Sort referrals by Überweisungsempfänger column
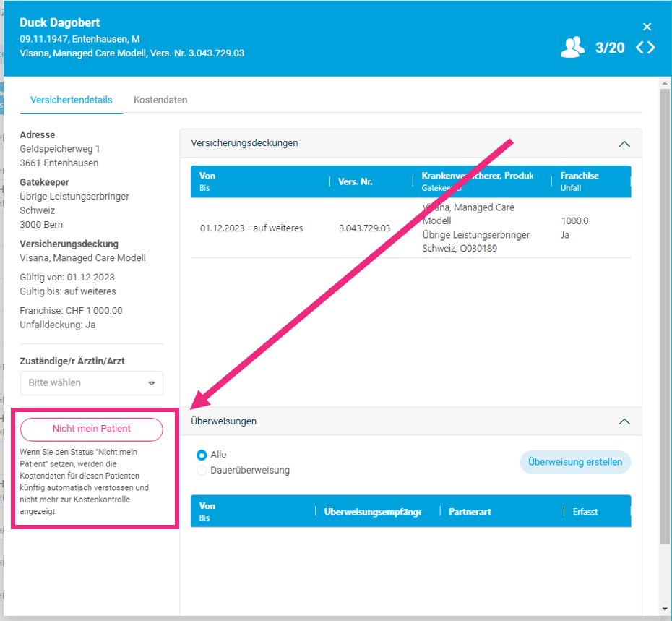This screenshot has height=621, width=672. (372, 512)
